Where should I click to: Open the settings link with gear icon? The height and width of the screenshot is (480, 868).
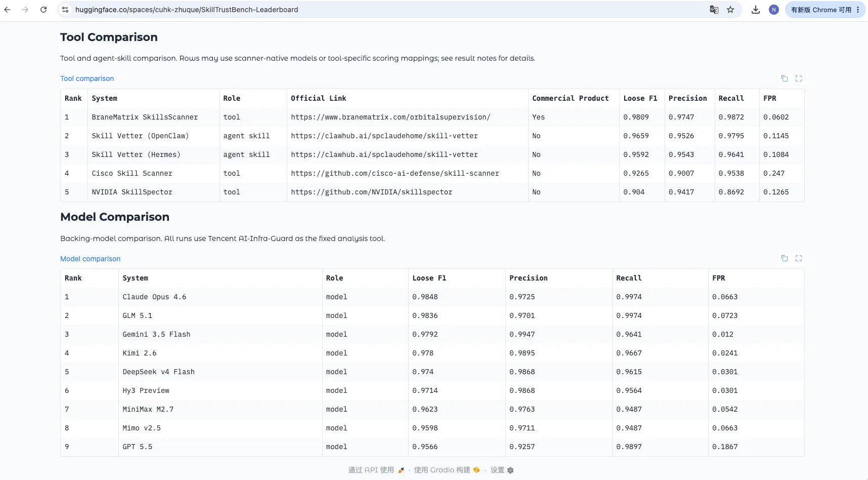tap(502, 470)
